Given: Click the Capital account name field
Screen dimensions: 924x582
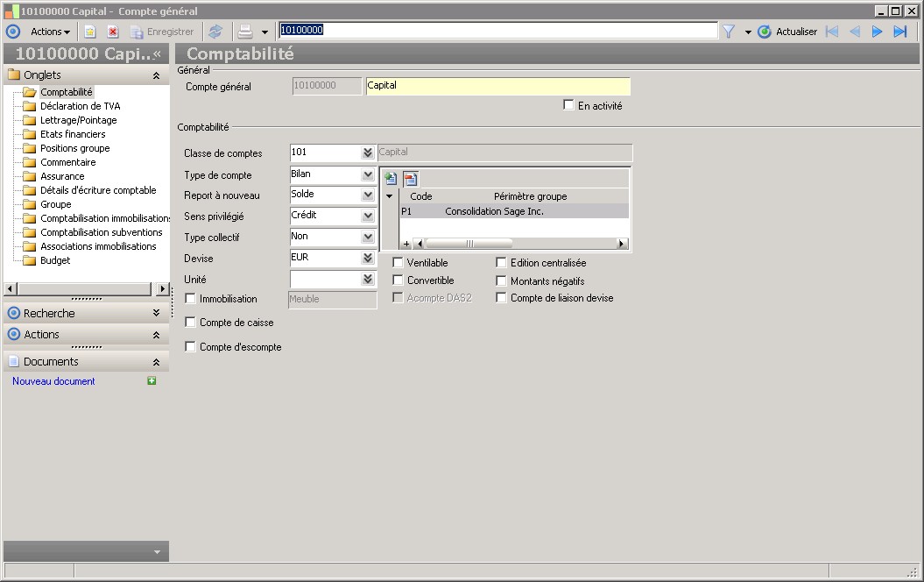Looking at the screenshot, I should tap(497, 86).
